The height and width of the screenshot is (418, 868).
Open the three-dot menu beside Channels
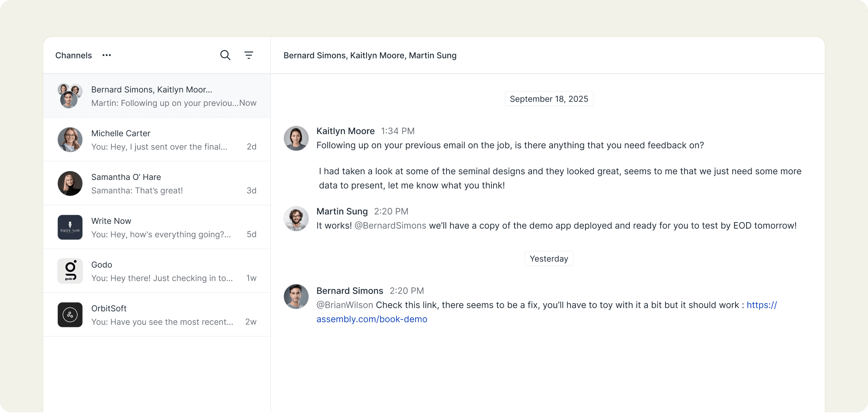107,55
